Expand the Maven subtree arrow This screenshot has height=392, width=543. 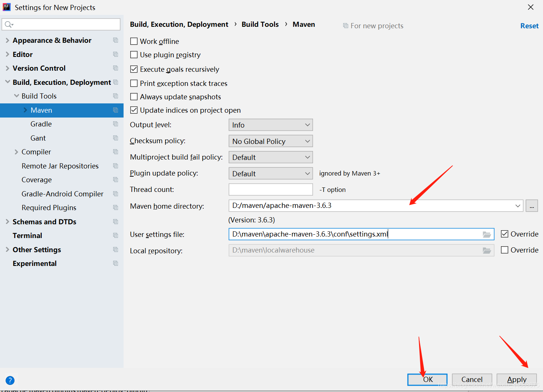pos(25,110)
